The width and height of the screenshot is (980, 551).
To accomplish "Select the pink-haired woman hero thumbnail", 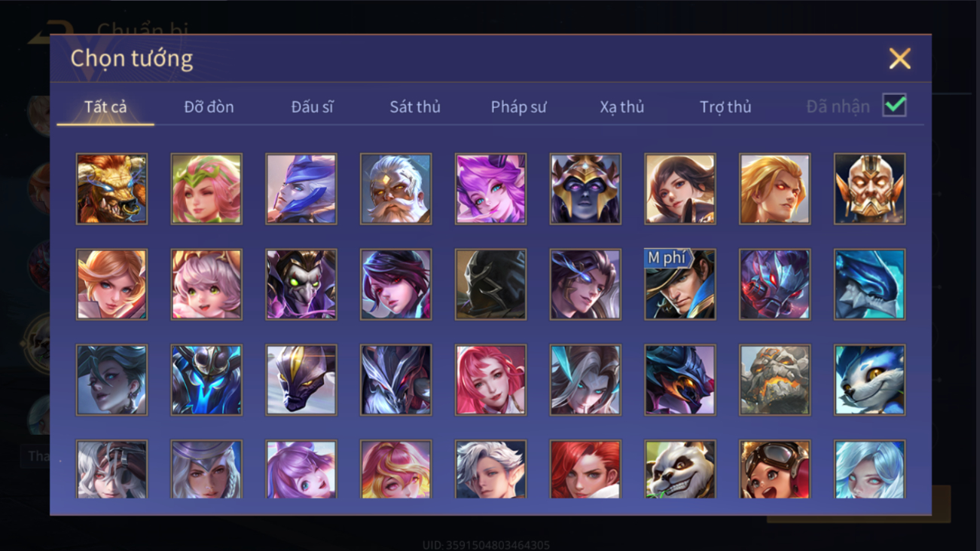I will 490,381.
